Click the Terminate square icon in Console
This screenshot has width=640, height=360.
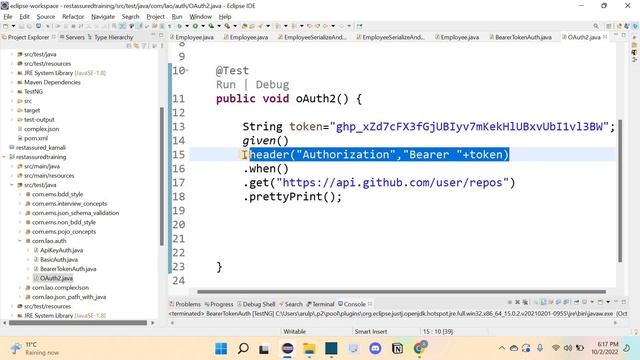tap(509, 302)
